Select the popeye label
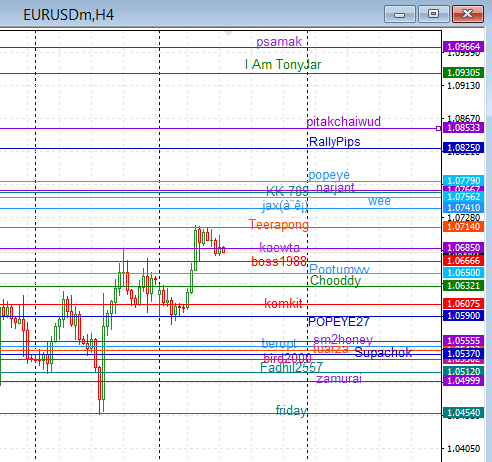 [x=329, y=175]
